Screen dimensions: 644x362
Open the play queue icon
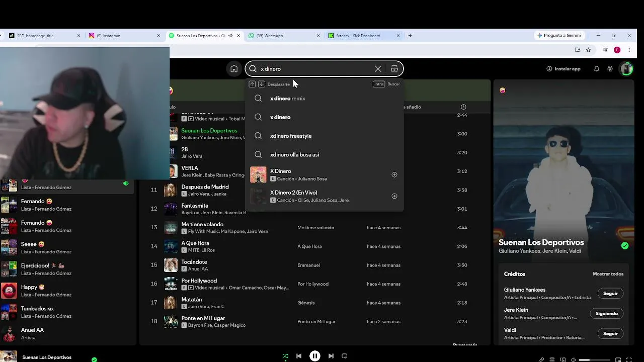552,359
